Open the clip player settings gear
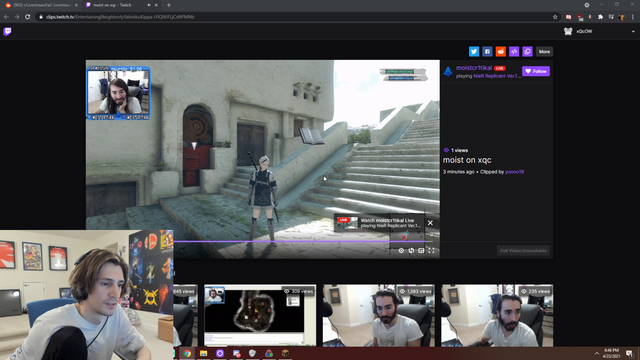640x360 pixels. pos(401,251)
